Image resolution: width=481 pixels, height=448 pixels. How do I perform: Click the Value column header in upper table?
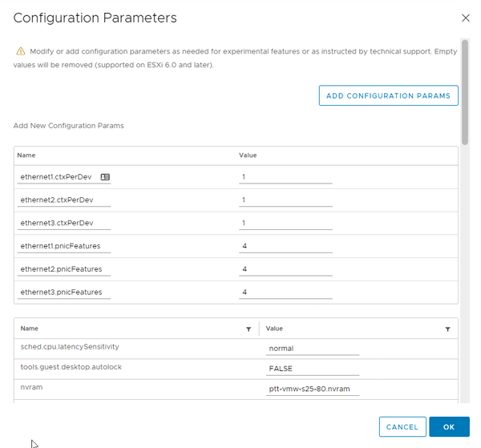click(x=248, y=155)
